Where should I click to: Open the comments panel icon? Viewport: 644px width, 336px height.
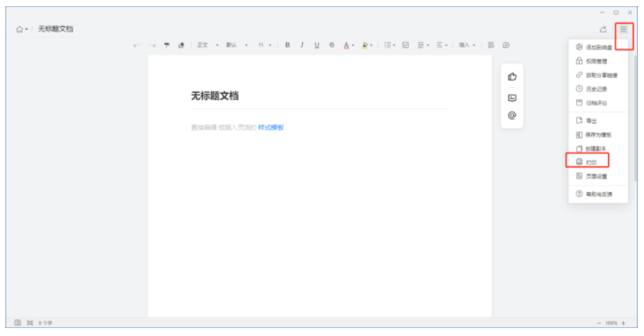click(511, 98)
